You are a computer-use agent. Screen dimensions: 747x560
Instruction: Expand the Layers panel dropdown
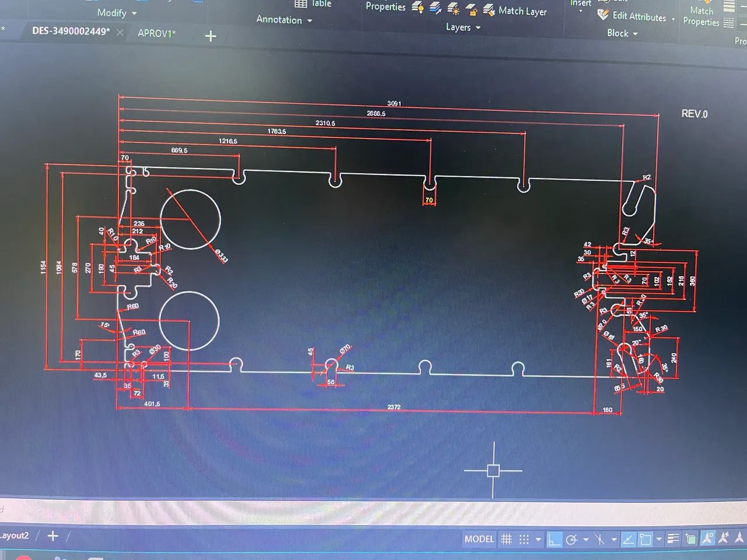click(463, 27)
